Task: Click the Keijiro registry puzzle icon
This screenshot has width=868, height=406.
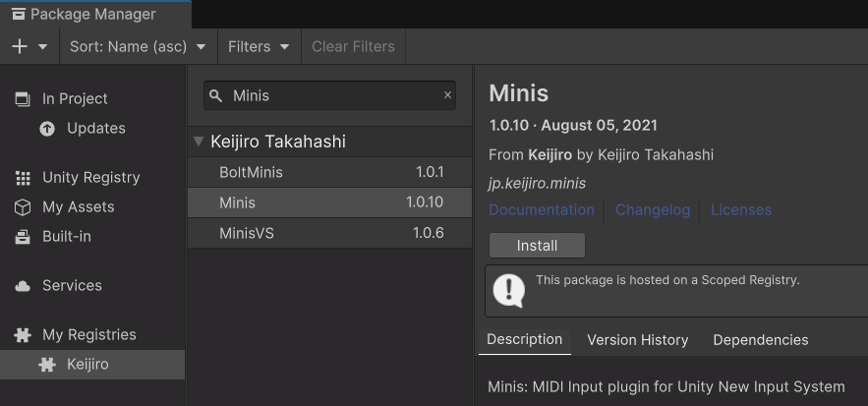Action: (x=47, y=365)
